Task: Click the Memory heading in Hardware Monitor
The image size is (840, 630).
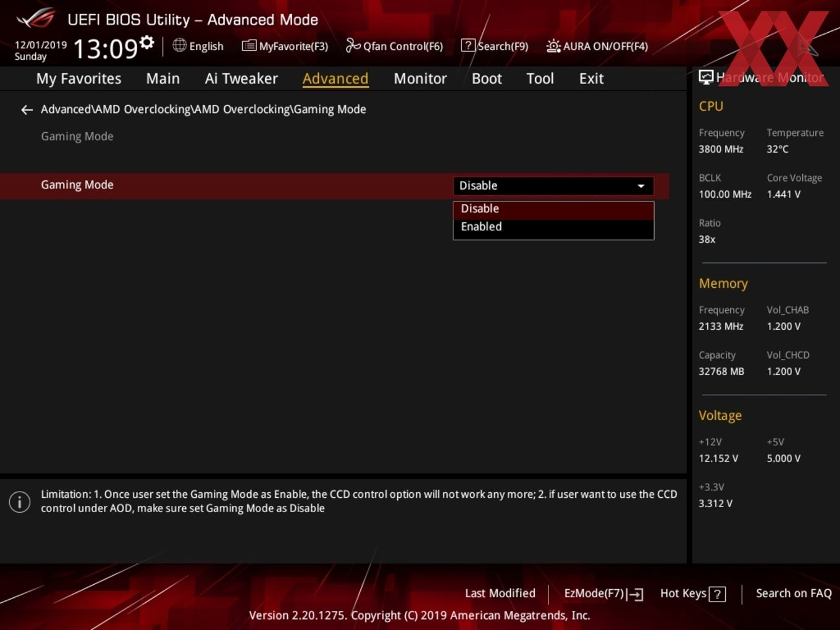Action: click(723, 283)
